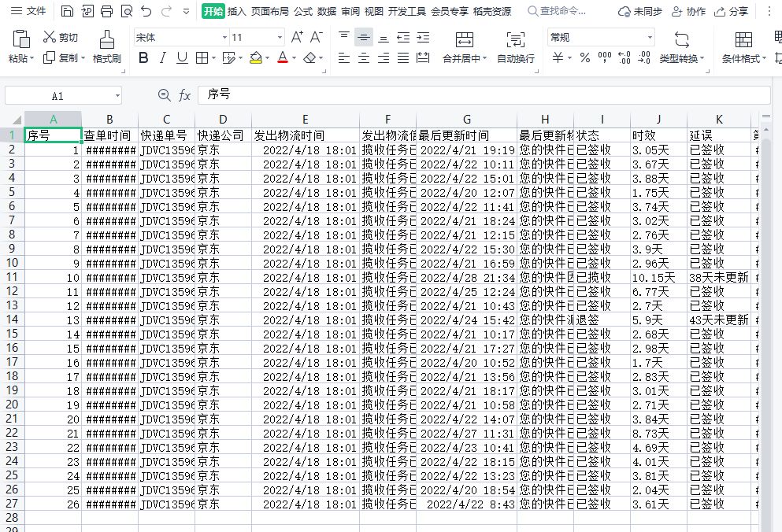Click the increase decimal places icon
782x532 pixels.
pyautogui.click(x=624, y=57)
